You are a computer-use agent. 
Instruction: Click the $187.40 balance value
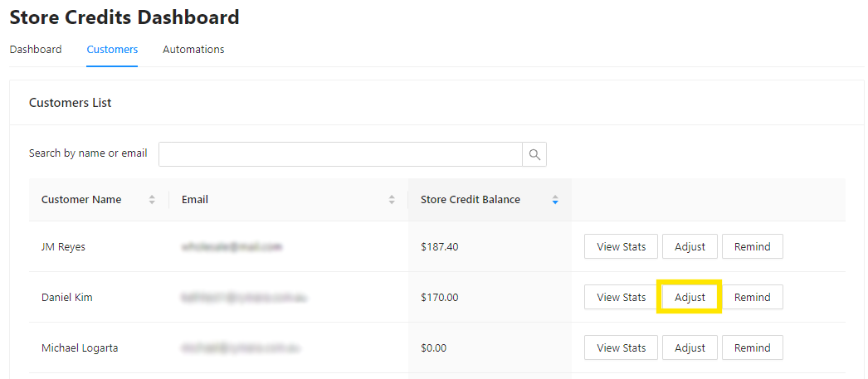(x=440, y=247)
